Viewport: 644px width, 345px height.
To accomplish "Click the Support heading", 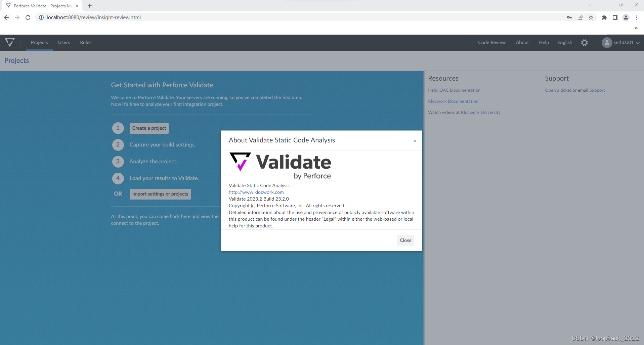I will pyautogui.click(x=557, y=78).
